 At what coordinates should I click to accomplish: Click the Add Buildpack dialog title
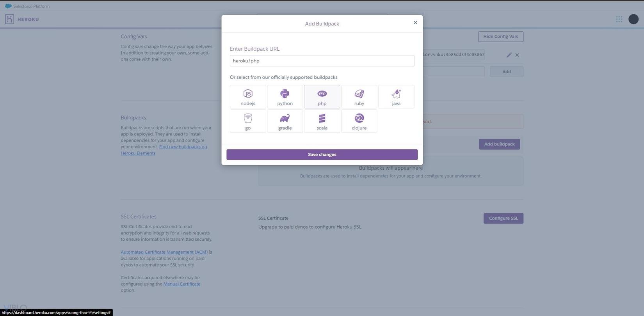coord(322,24)
